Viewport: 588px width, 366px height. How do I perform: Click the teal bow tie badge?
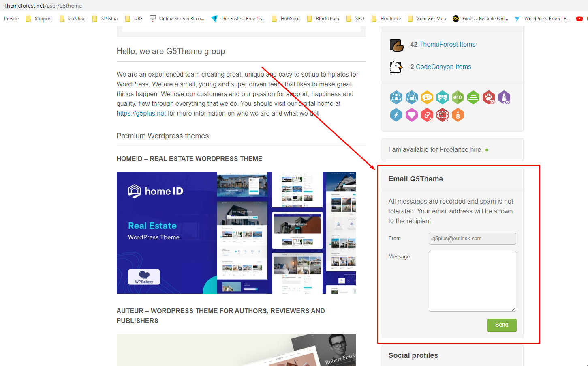pyautogui.click(x=443, y=97)
